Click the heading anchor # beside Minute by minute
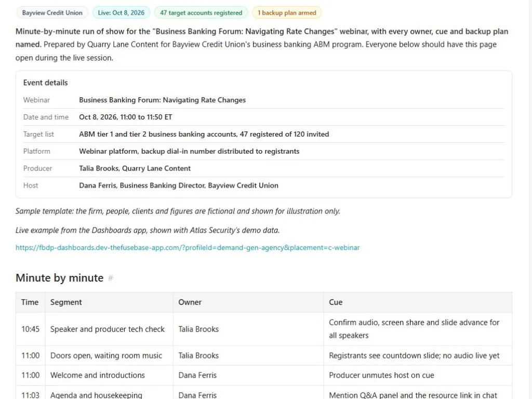The width and height of the screenshot is (532, 399). coord(110,278)
